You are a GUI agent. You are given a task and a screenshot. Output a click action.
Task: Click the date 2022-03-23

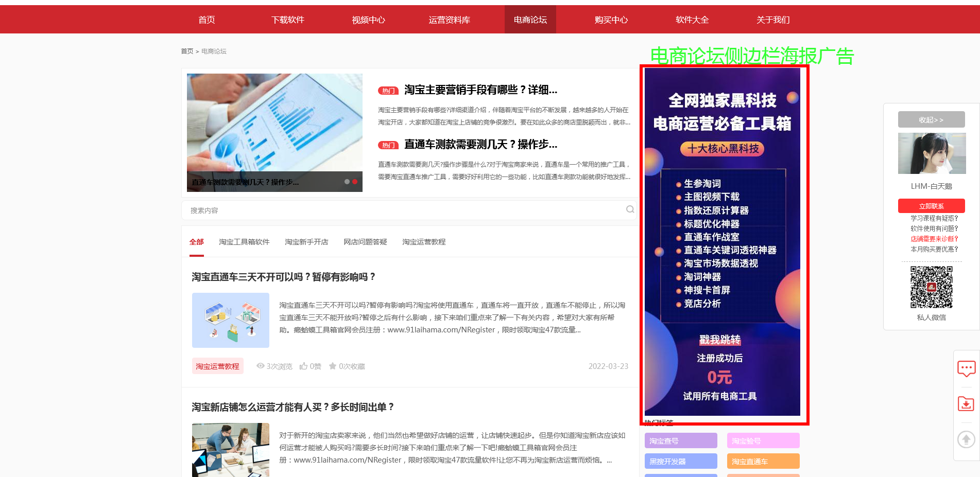608,366
